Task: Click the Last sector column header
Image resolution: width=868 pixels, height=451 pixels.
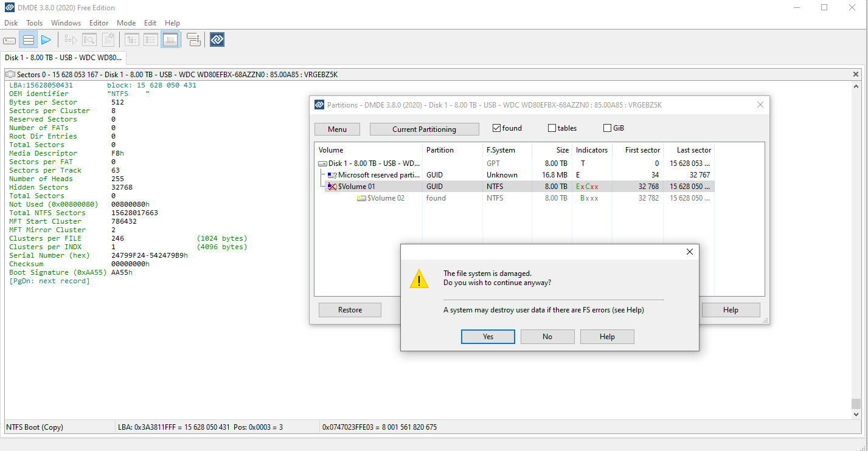Action: coord(690,150)
